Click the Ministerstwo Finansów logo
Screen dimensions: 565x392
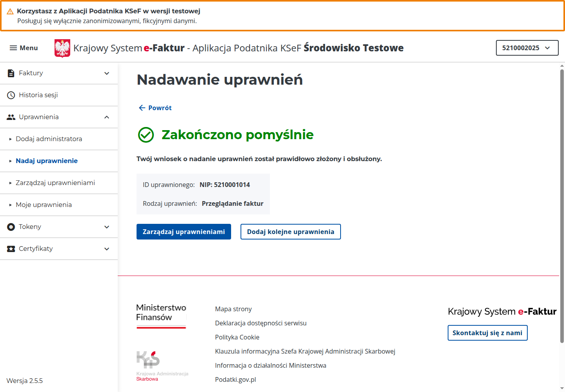(161, 316)
